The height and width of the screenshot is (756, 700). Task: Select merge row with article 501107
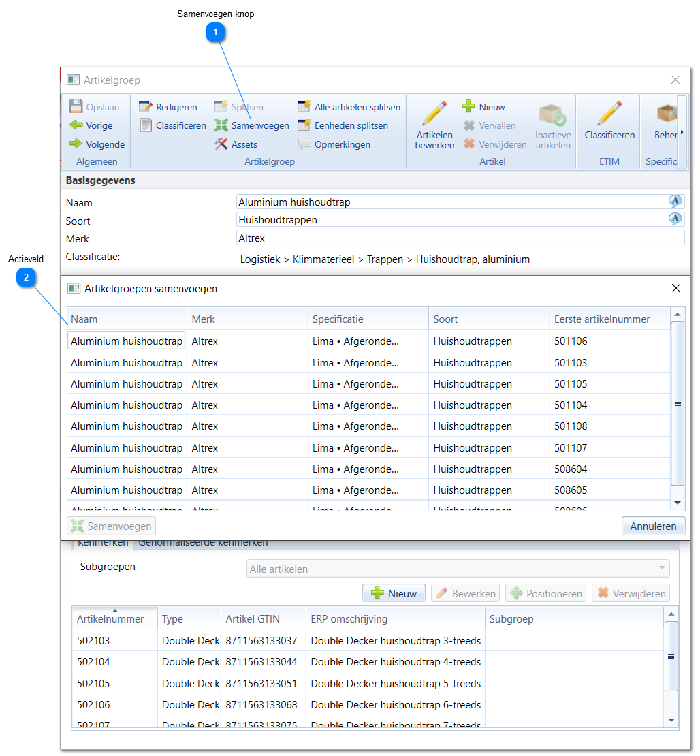coord(369,448)
